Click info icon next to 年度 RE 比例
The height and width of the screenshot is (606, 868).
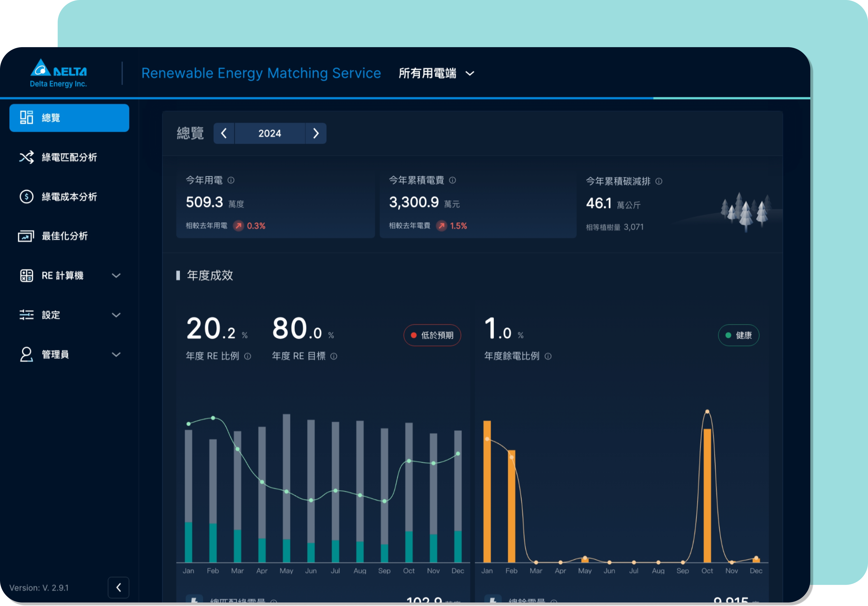(x=248, y=356)
